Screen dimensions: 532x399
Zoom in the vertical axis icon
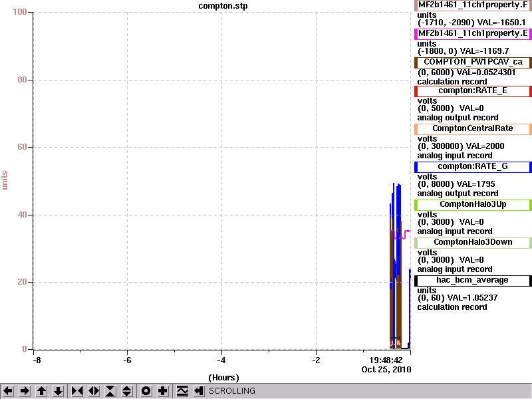coord(110,391)
